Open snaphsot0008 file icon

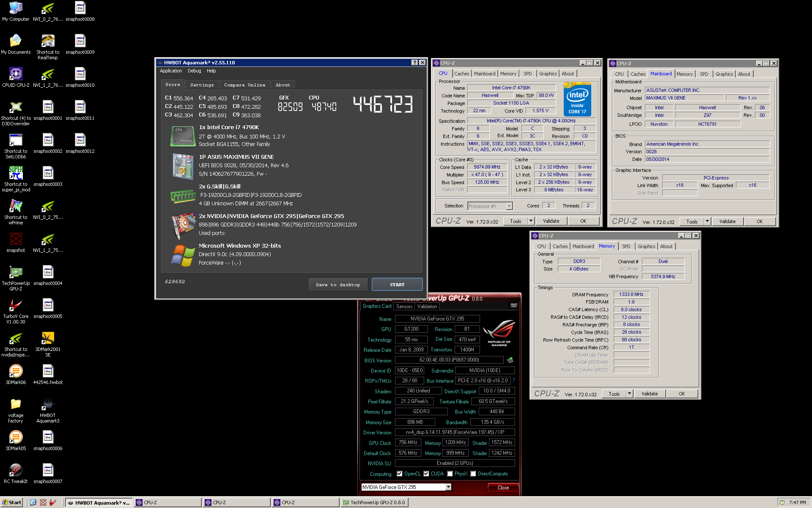pyautogui.click(x=80, y=11)
